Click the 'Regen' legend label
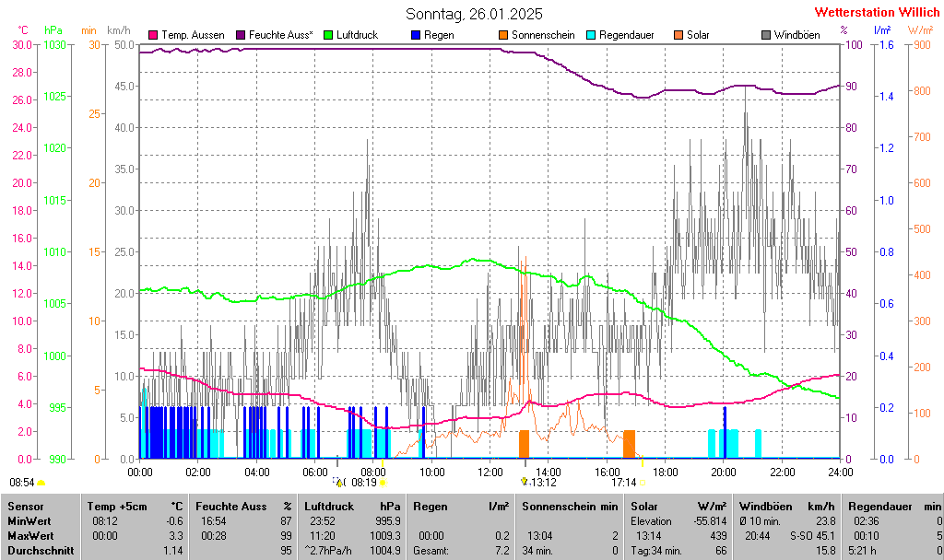The image size is (944, 560). pyautogui.click(x=439, y=35)
